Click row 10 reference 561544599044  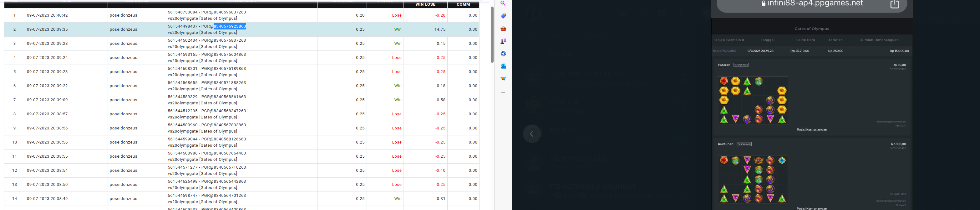183,139
